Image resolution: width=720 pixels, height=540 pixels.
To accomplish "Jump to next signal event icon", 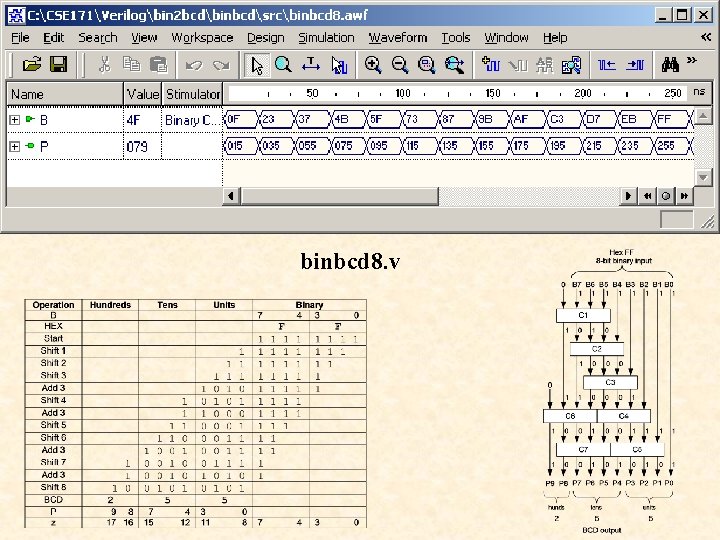I will click(635, 65).
